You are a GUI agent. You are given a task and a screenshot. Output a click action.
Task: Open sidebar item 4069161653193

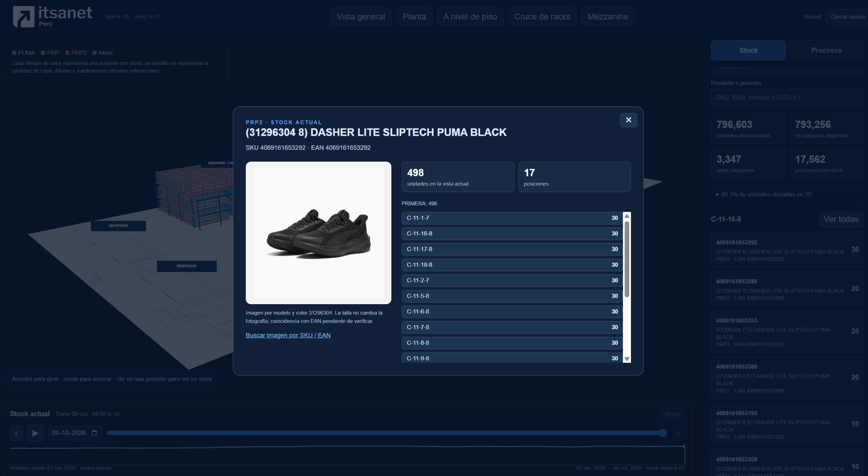point(787,425)
